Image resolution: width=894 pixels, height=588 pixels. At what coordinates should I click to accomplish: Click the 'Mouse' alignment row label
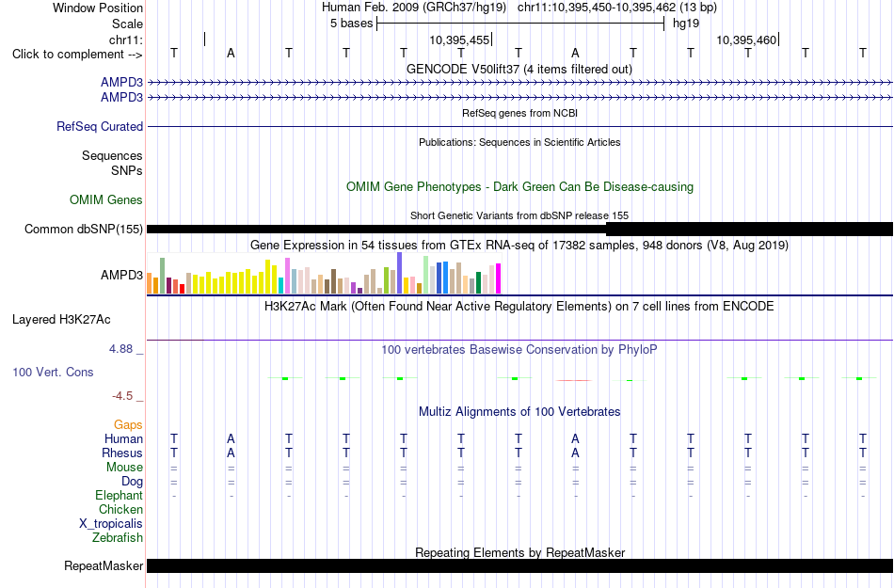[124, 468]
